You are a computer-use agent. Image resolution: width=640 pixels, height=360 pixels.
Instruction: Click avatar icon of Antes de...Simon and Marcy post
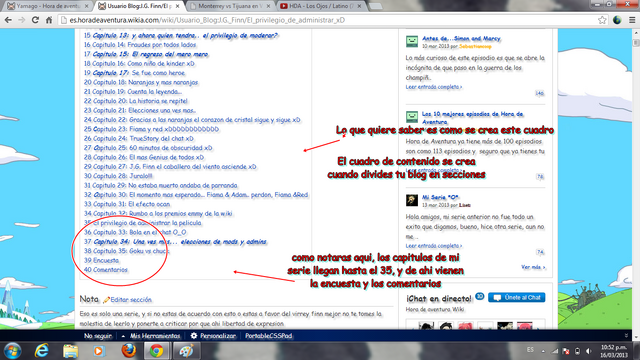(412, 41)
